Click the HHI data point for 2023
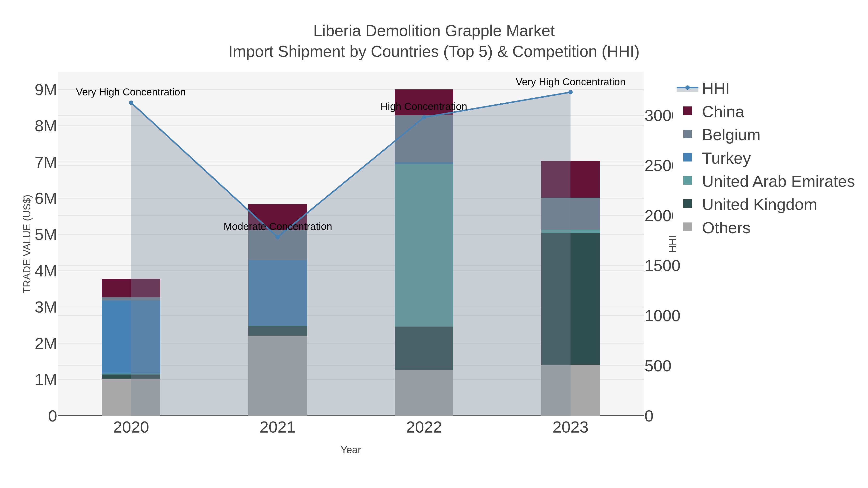The image size is (868, 488). (570, 92)
